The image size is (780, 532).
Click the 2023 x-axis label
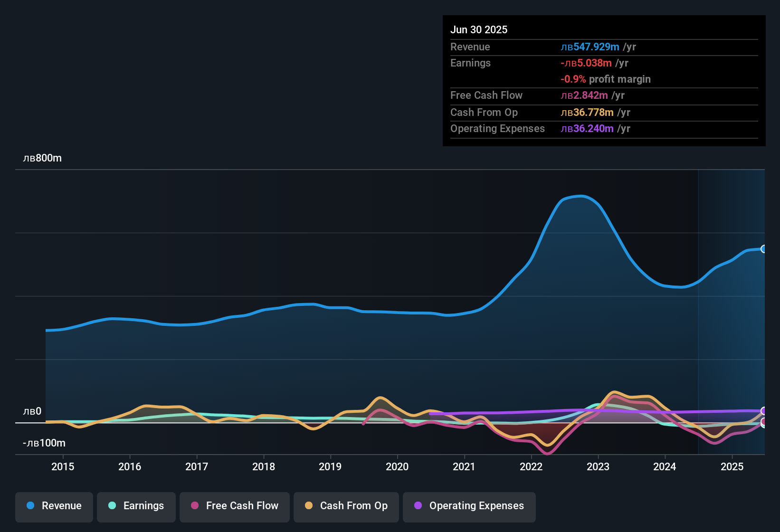pos(598,466)
